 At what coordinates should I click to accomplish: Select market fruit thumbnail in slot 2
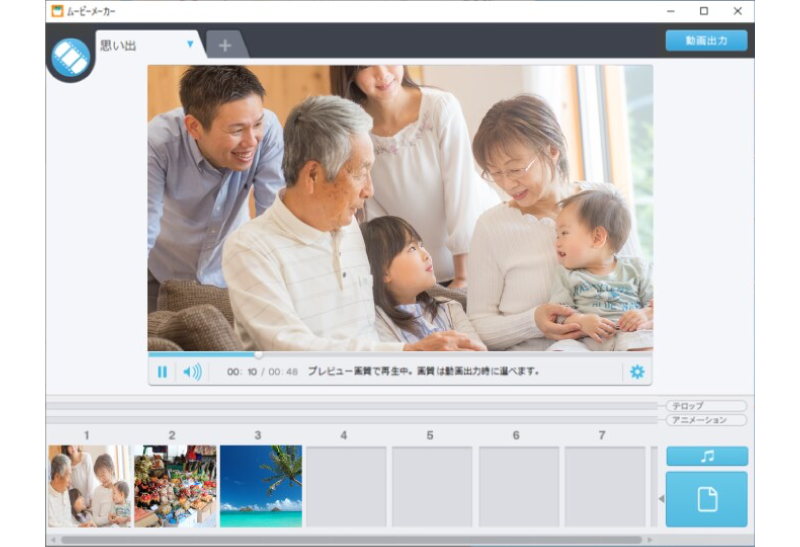tap(175, 486)
